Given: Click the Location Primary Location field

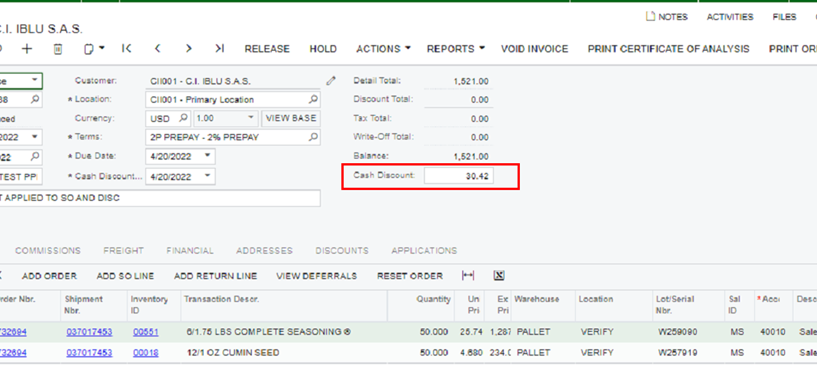Looking at the screenshot, I should [233, 100].
